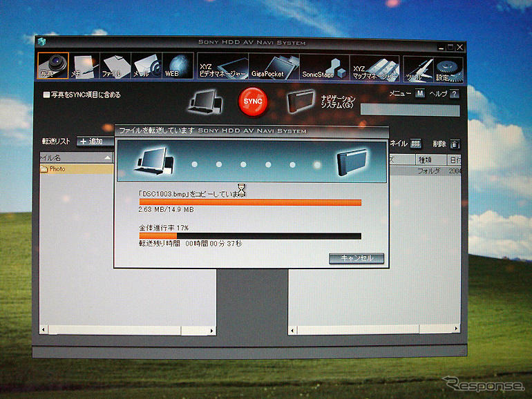This screenshot has height=399, width=532.
Task: Click the 種類 column header
Action: coord(430,159)
